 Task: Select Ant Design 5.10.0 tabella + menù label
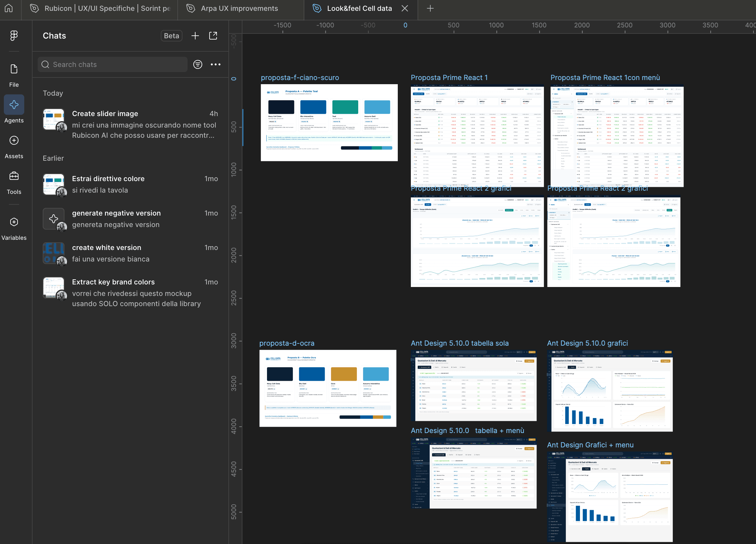coord(467,430)
